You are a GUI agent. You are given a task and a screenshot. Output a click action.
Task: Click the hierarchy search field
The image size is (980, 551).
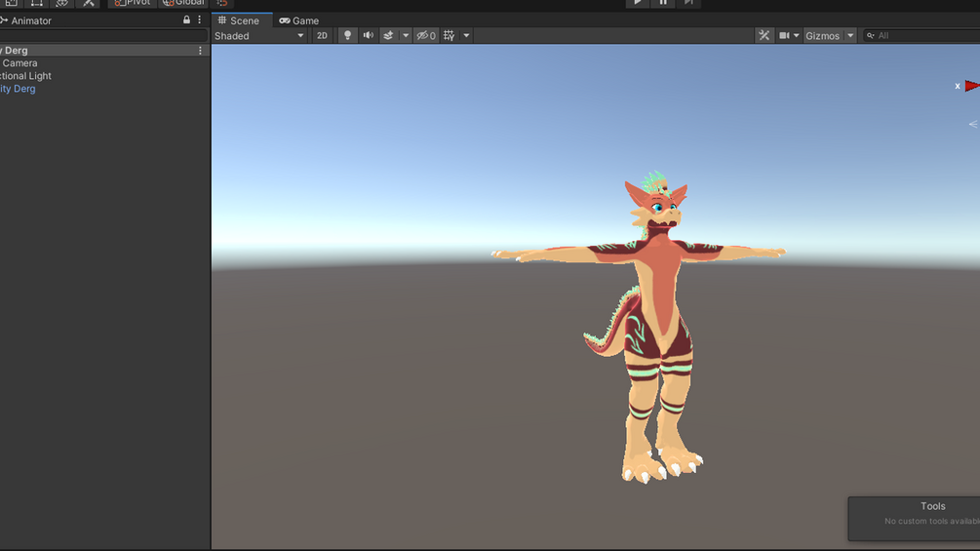pos(103,36)
